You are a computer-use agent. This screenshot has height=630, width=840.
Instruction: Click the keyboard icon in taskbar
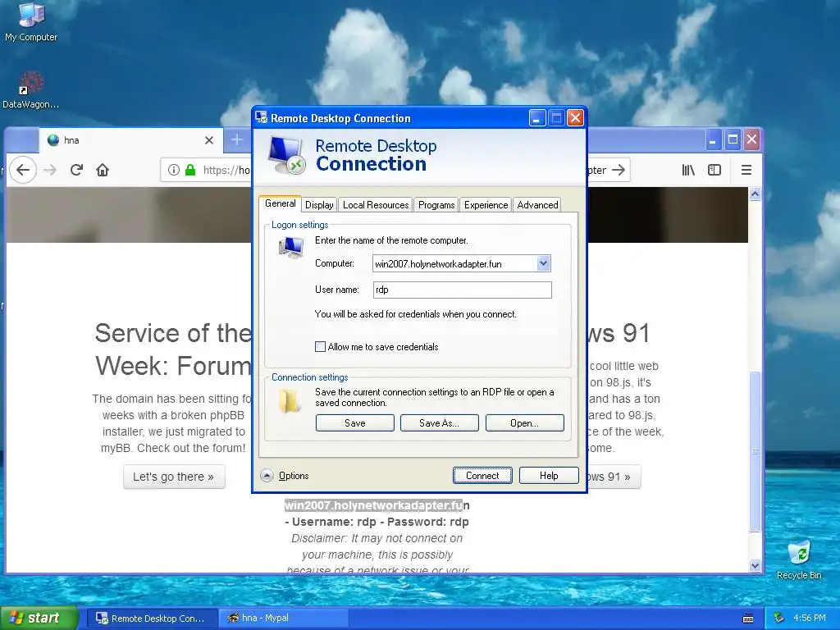click(748, 619)
